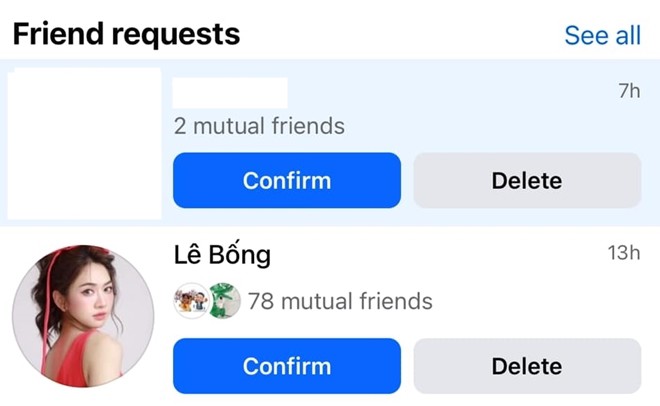The height and width of the screenshot is (406, 660).
Task: Delete Lê Bống's friend request
Action: point(527,366)
